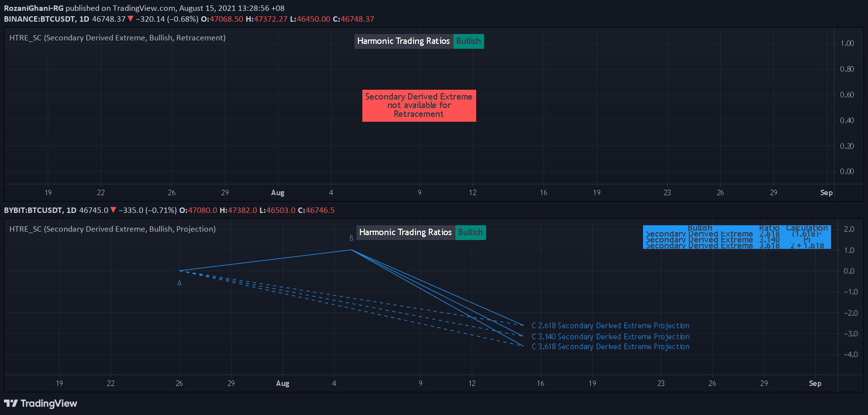Select point A label on the projection chart
Viewport: 868px width, 415px height.
[x=180, y=283]
